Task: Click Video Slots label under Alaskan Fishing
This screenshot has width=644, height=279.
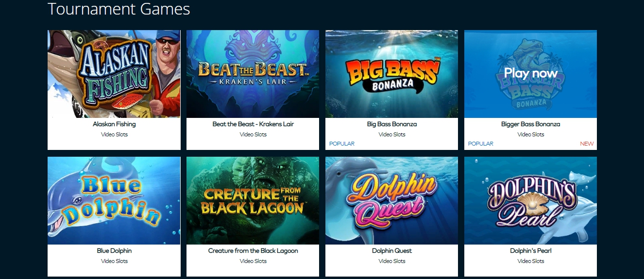Action: [x=114, y=134]
